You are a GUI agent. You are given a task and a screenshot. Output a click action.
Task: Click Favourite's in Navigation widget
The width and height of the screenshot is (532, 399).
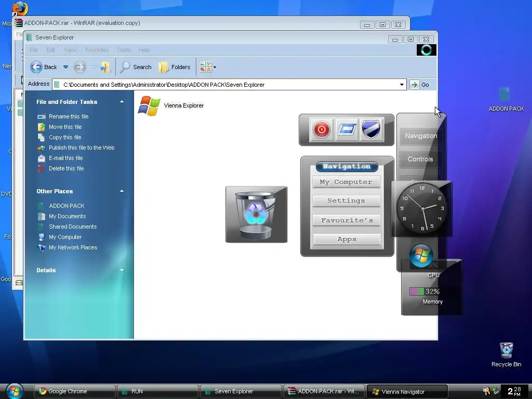(346, 220)
